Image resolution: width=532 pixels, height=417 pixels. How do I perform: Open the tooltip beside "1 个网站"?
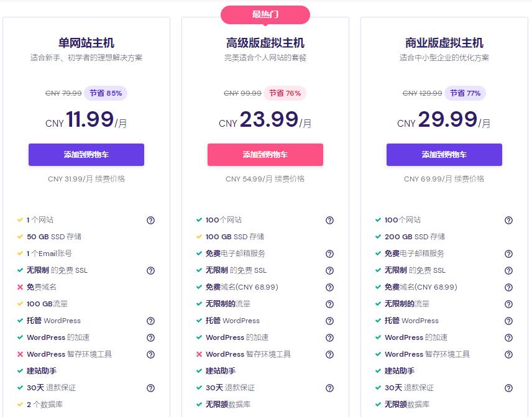click(150, 220)
